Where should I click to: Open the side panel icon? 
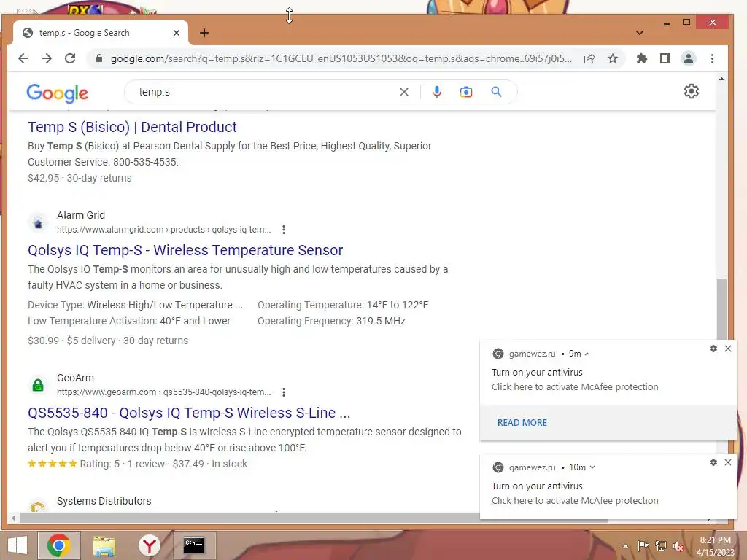click(x=665, y=58)
